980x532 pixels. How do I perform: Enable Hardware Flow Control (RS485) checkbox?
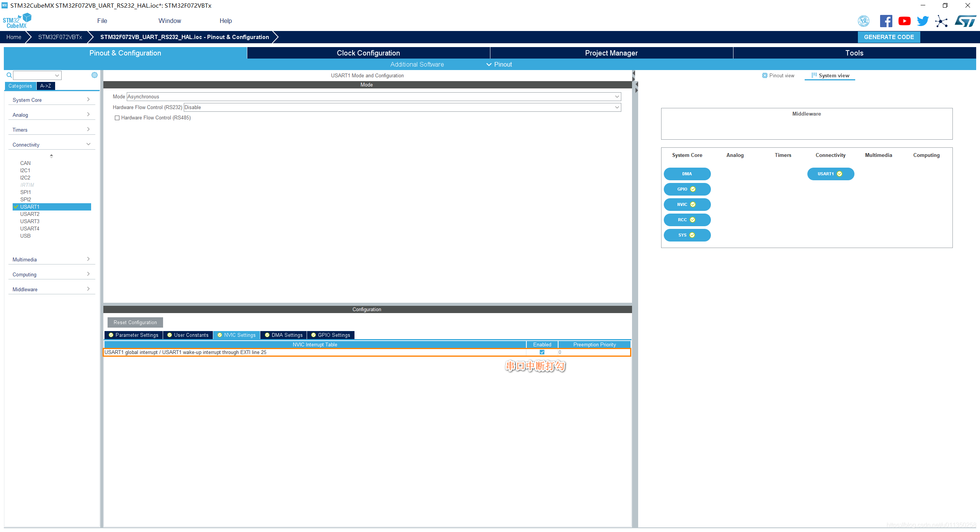point(117,118)
